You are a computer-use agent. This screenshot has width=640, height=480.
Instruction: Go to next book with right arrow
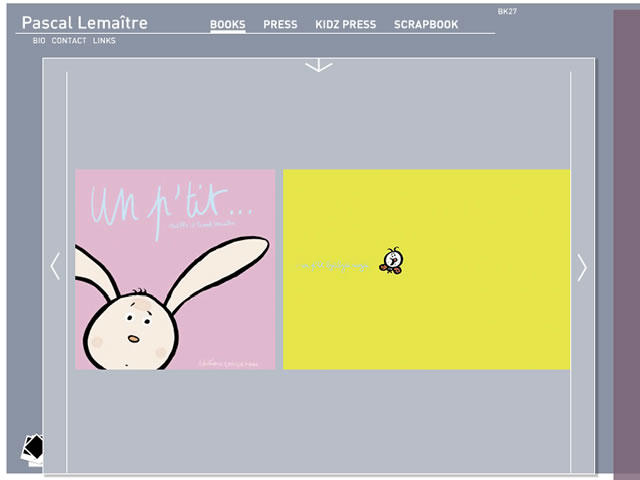(582, 268)
